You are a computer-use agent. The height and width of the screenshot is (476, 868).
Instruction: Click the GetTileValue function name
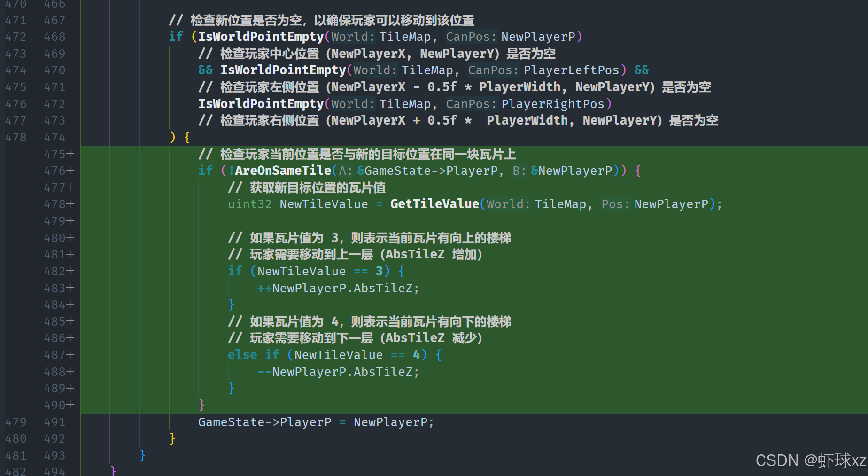click(x=434, y=204)
